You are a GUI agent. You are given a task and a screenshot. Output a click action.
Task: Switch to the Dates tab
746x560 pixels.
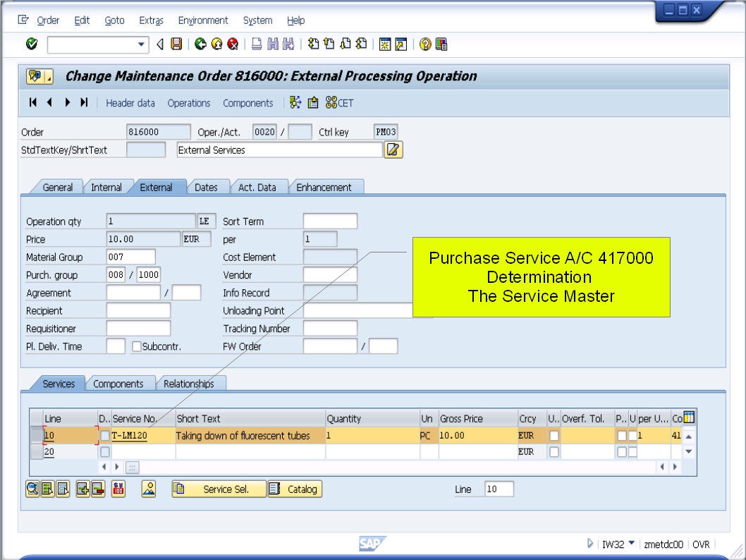click(x=206, y=187)
